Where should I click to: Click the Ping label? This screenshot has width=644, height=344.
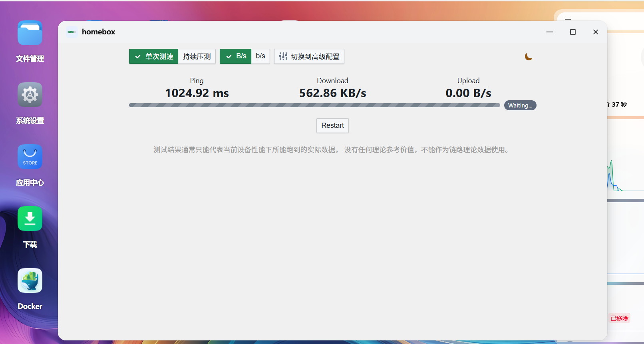click(197, 81)
